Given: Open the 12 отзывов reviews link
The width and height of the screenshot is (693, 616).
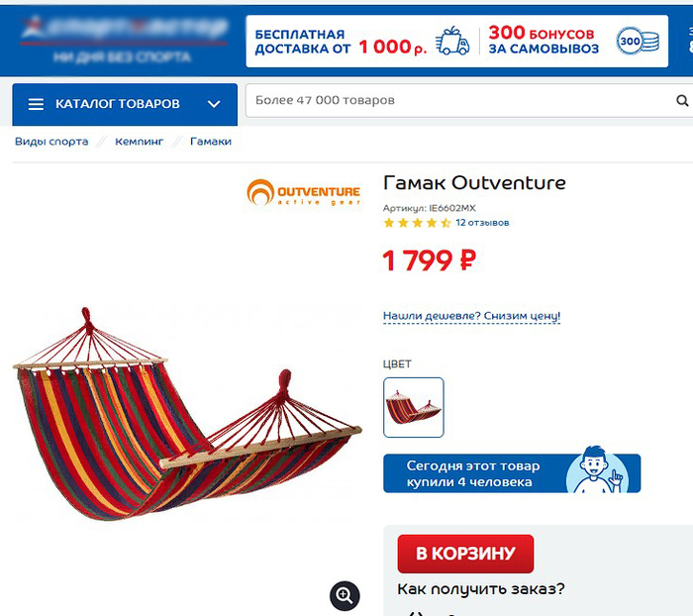Looking at the screenshot, I should pos(482,223).
